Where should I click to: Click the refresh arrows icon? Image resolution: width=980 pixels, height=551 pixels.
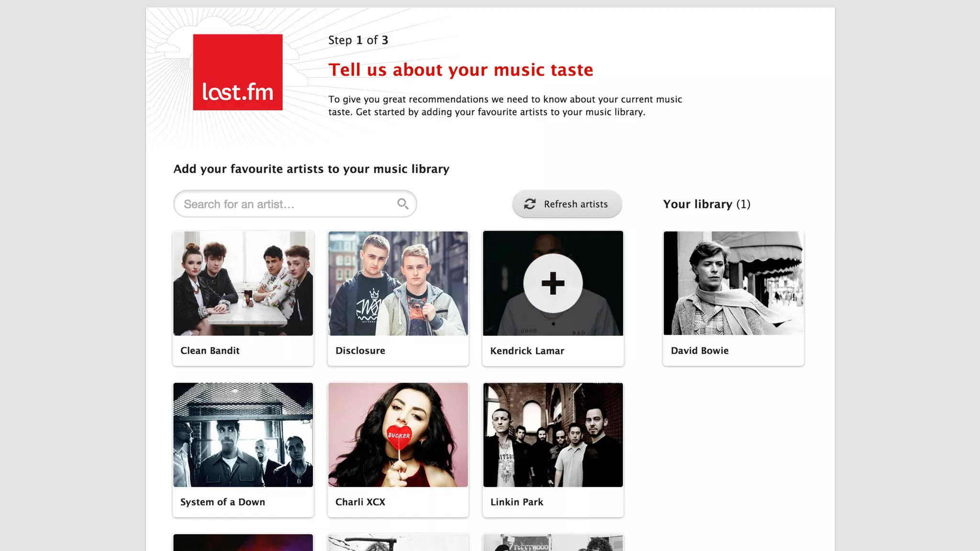[x=530, y=204]
